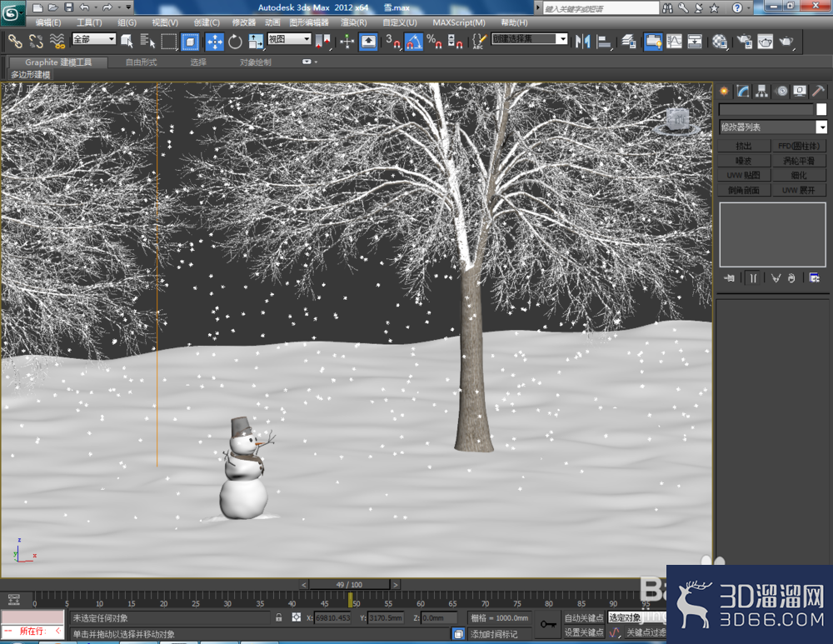The image size is (833, 644).
Task: Click the Use Pivot Point Center icon
Action: coord(322,42)
